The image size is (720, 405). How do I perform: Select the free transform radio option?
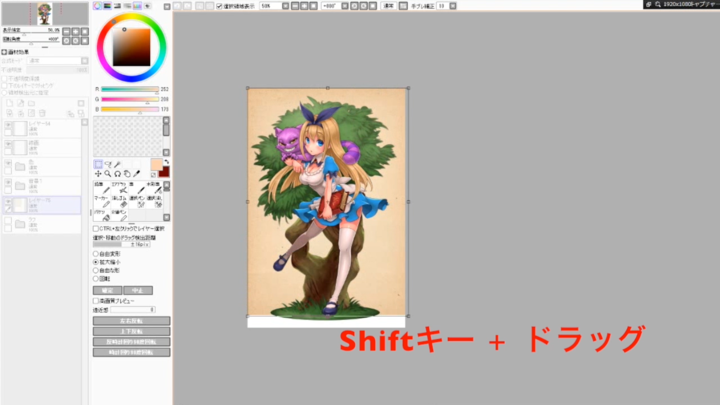[x=96, y=253]
